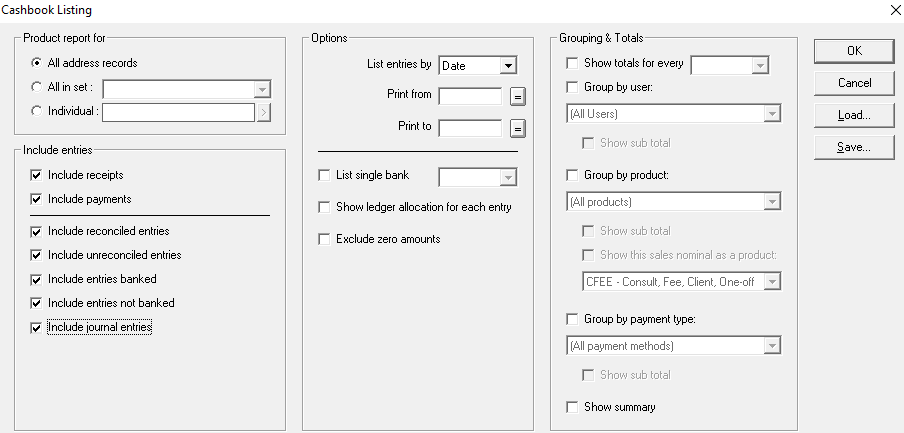Expand the All payment methods dropdown
The image size is (904, 433).
771,346
